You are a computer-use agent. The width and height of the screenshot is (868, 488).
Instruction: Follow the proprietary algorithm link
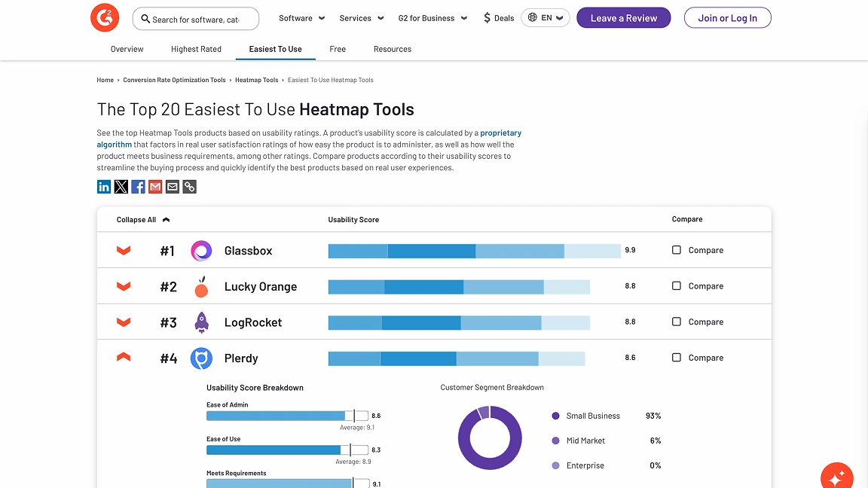500,133
